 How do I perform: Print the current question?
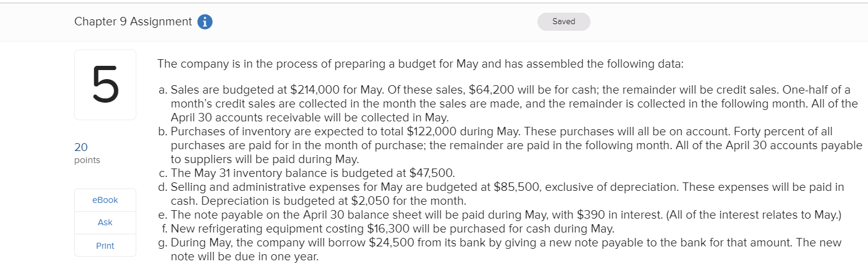105,246
